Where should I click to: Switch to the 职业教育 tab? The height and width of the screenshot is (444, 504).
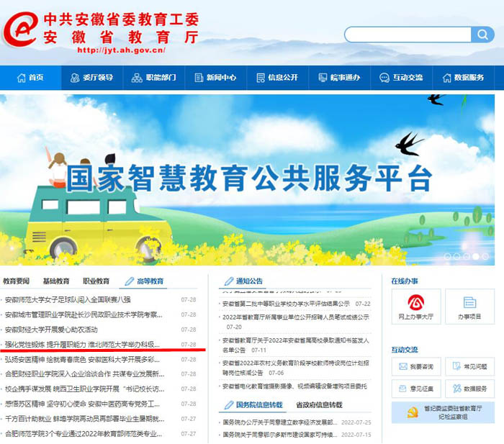point(96,281)
